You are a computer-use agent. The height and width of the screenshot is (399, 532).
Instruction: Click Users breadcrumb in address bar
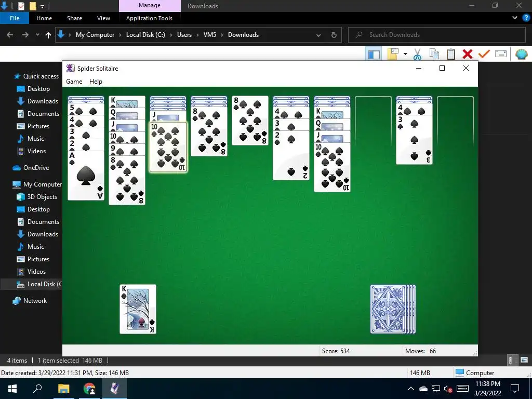184,35
